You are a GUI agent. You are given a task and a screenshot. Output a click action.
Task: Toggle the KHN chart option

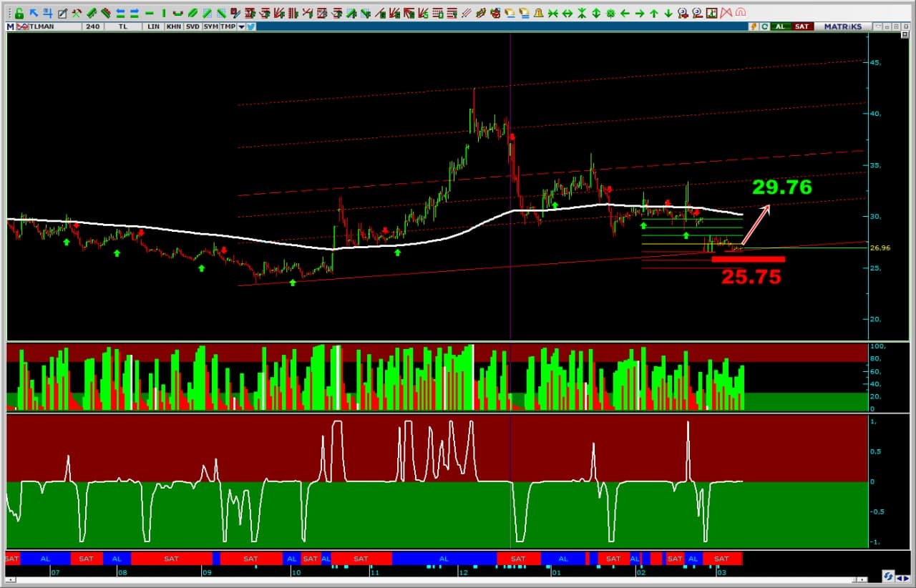tap(173, 26)
